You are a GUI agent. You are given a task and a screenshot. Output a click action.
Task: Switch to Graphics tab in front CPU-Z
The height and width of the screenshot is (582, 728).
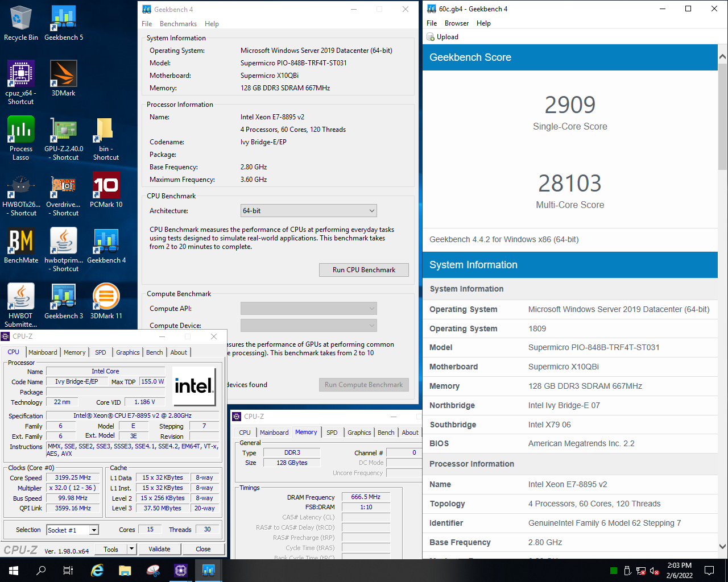coord(128,352)
